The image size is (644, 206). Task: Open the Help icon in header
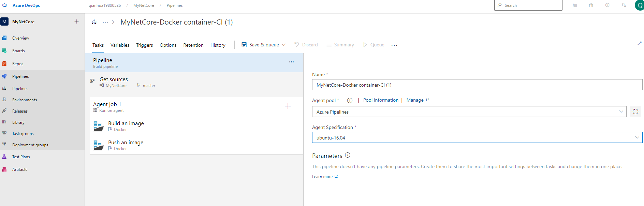[607, 5]
